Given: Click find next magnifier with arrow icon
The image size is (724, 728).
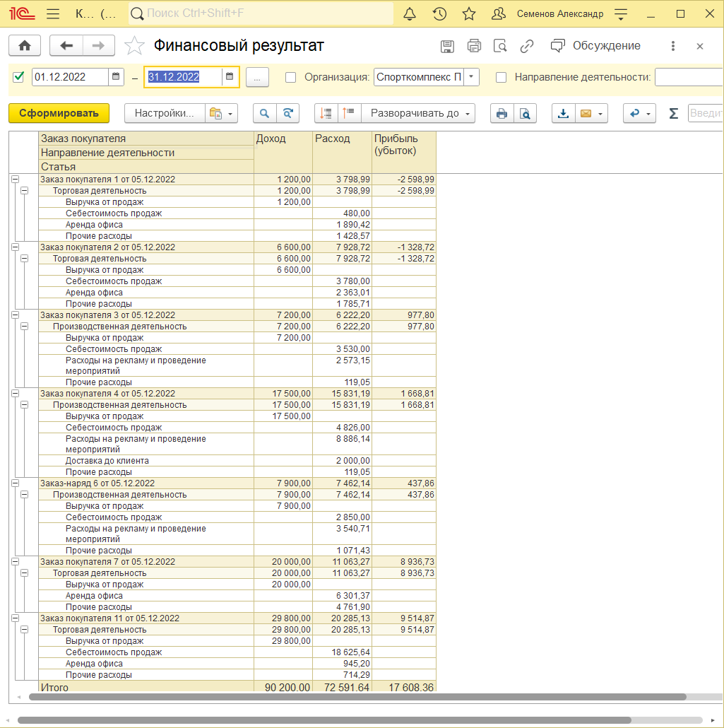Looking at the screenshot, I should pos(287,113).
